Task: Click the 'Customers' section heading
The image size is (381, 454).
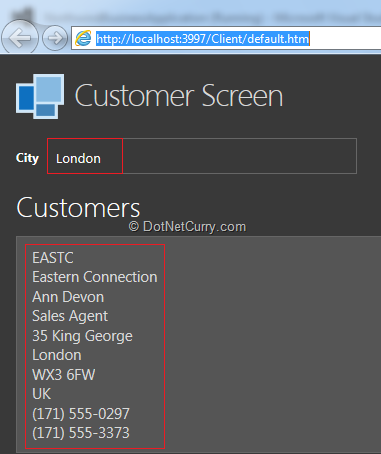Action: 78,208
